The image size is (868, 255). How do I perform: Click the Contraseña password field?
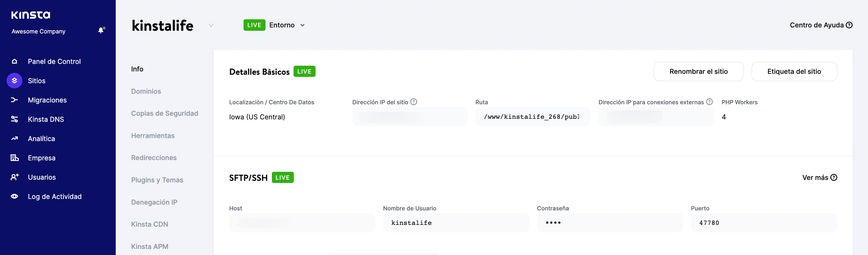(x=609, y=223)
